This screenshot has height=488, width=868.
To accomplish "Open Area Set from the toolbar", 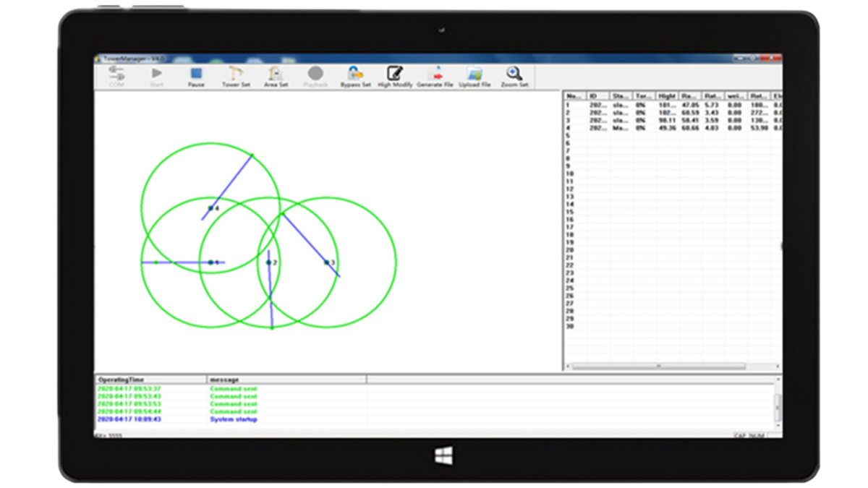I will coord(276,74).
